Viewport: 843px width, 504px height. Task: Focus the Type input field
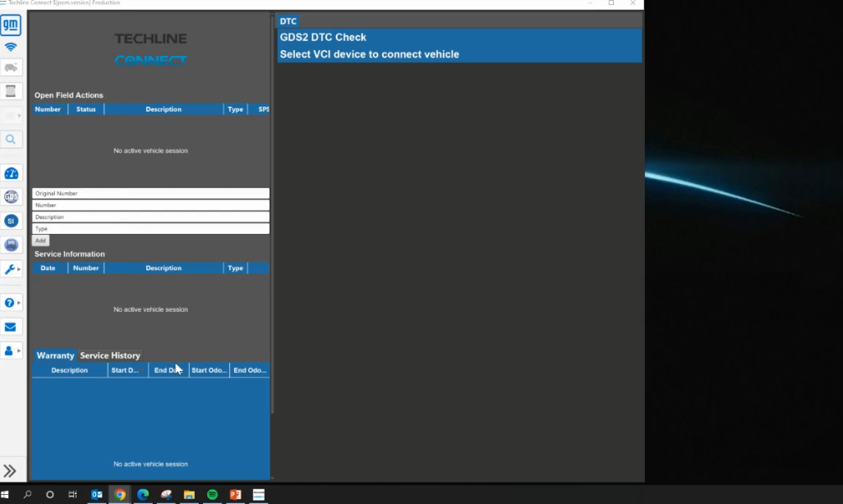(150, 229)
